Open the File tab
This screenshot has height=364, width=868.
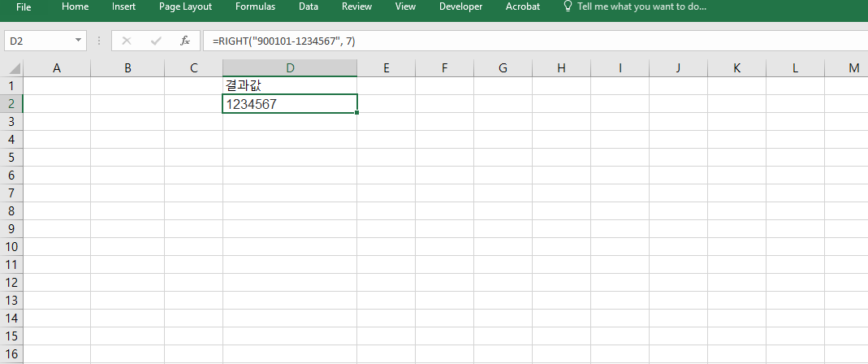click(x=24, y=7)
